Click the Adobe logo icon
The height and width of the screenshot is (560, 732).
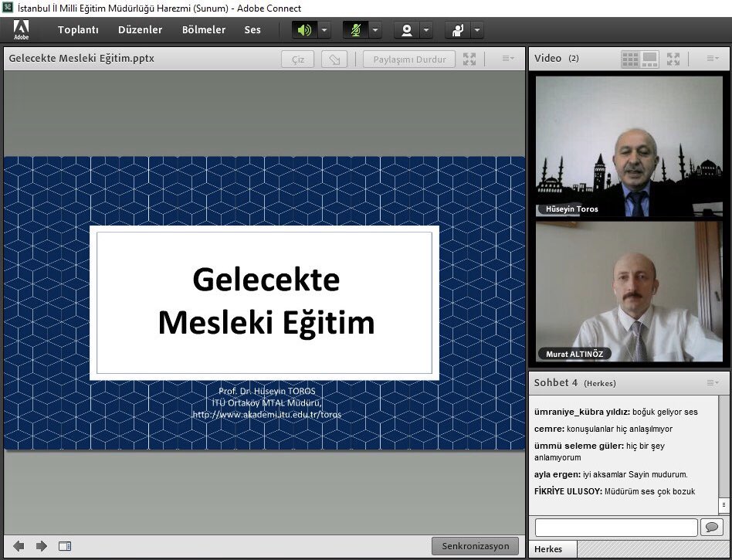click(21, 29)
